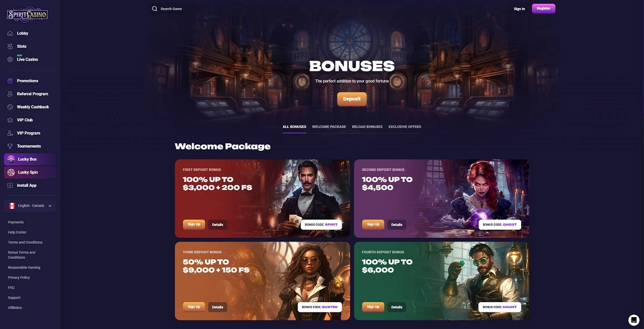Click the Promotions gift icon
Screen dimensions: 644x329
click(x=10, y=81)
